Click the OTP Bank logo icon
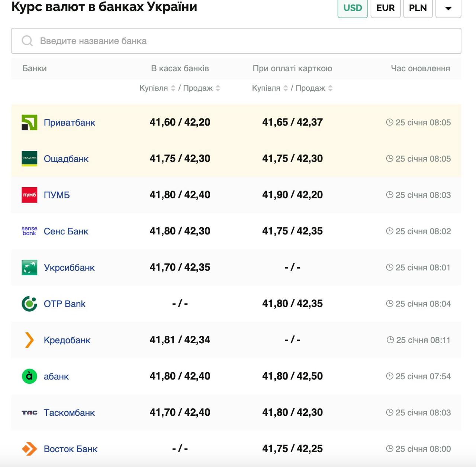 tap(29, 304)
